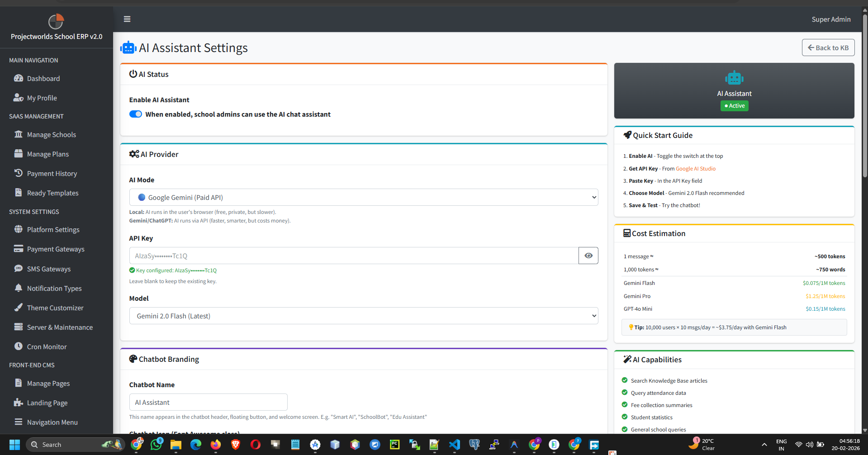This screenshot has height=455, width=868.
Task: Disable the Enable AI Assistant switch
Action: pos(135,114)
